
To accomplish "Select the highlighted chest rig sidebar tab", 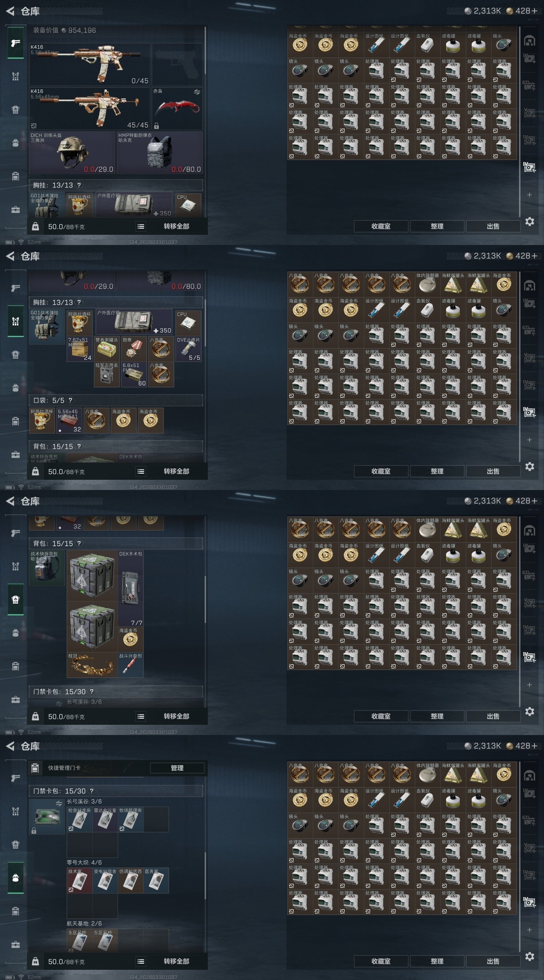I will (x=16, y=321).
